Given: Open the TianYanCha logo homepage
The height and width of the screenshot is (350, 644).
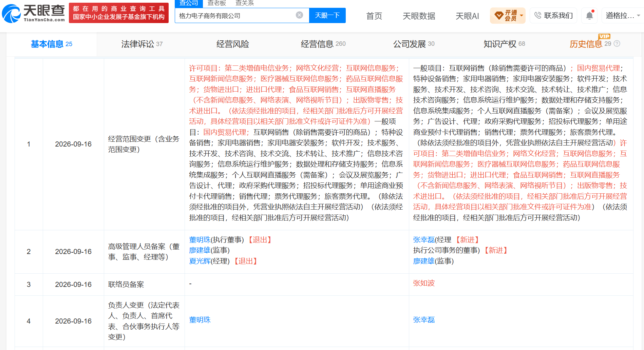Looking at the screenshot, I should click(x=33, y=13).
